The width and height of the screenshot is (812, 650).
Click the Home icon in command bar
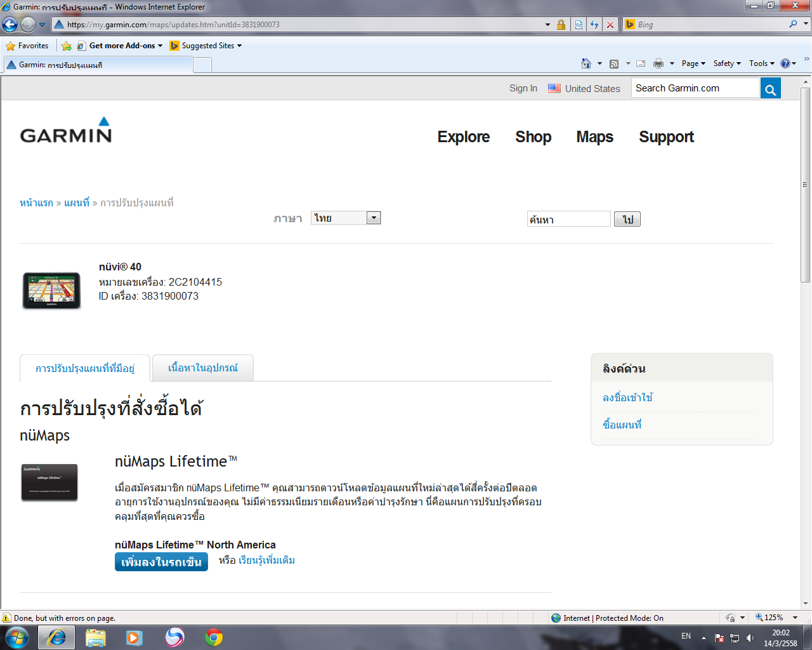[x=586, y=63]
